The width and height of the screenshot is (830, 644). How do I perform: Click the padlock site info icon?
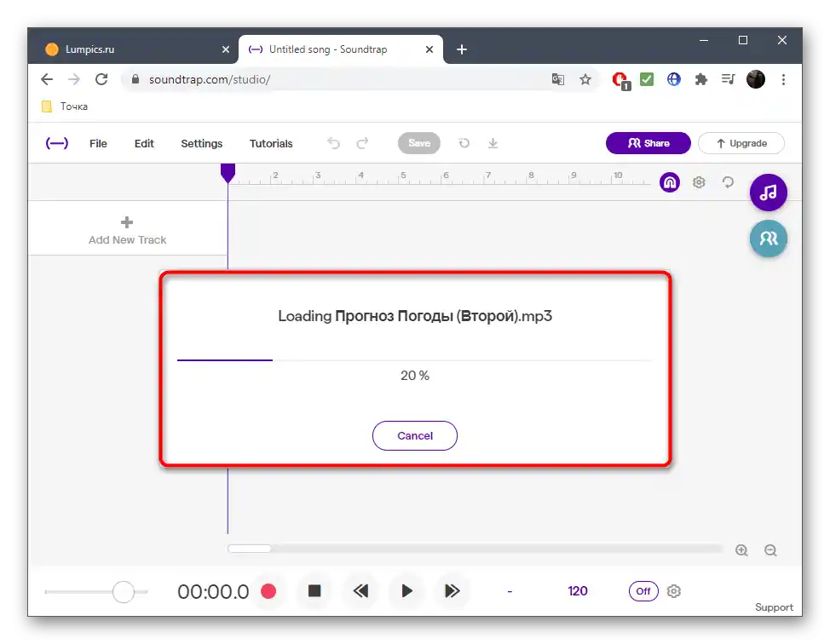click(135, 79)
